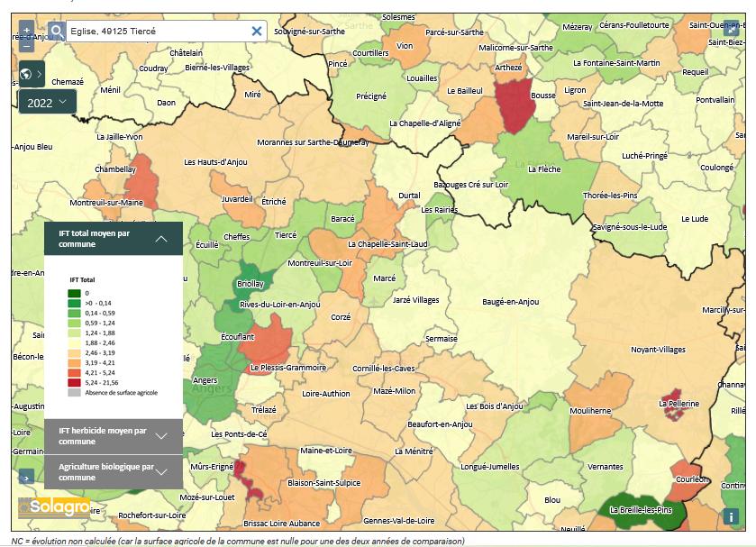Open the info button on the map
The image size is (756, 547).
[x=731, y=517]
